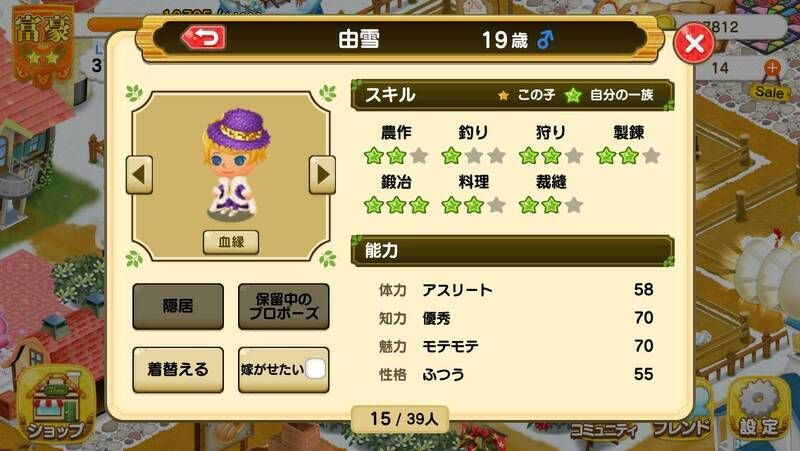Open 保留中のプロポーズ pending proposals
Viewport: 800px width, 451px height.
tap(284, 306)
